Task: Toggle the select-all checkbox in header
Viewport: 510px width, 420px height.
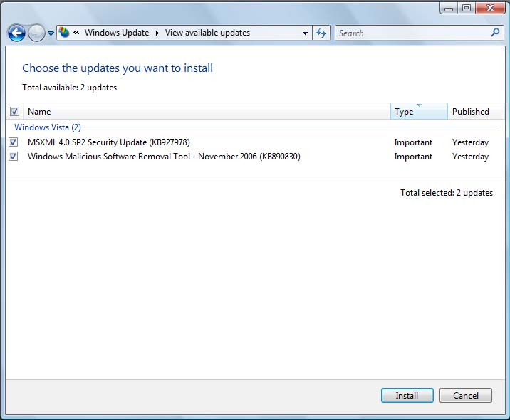Action: [x=14, y=112]
